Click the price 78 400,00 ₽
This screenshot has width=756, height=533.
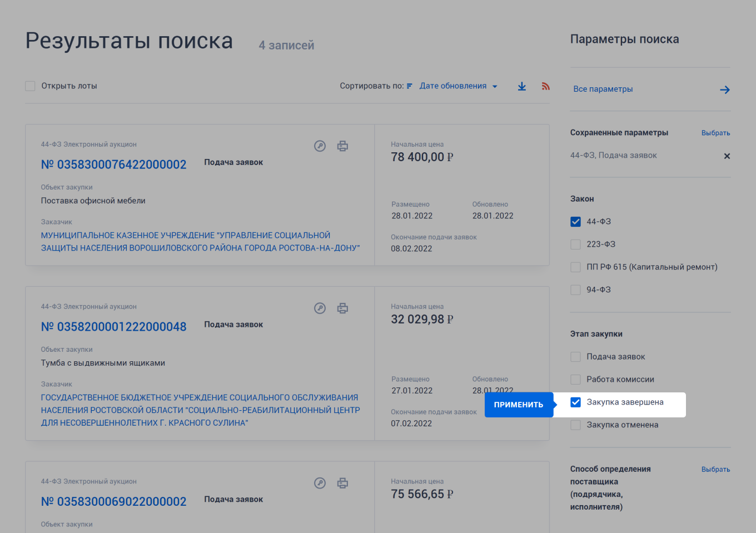tap(422, 157)
